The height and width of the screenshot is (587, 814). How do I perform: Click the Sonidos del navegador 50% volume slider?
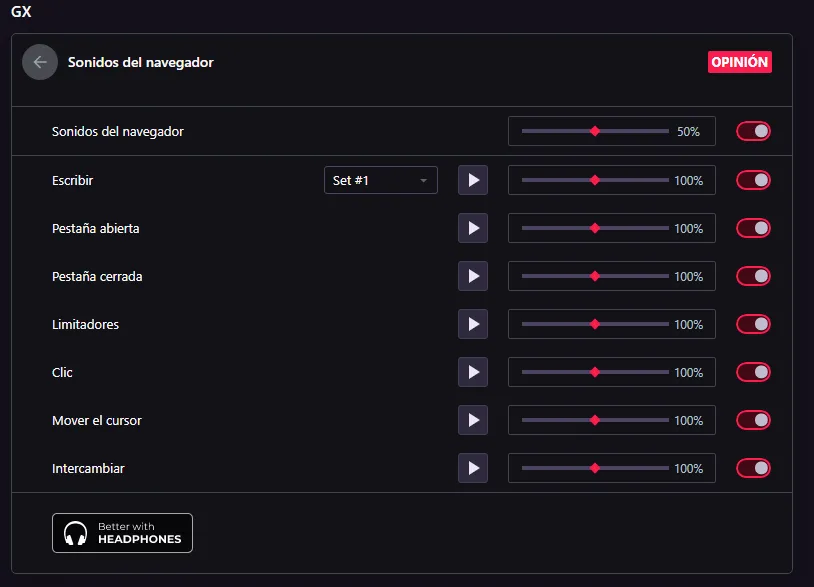click(x=595, y=131)
